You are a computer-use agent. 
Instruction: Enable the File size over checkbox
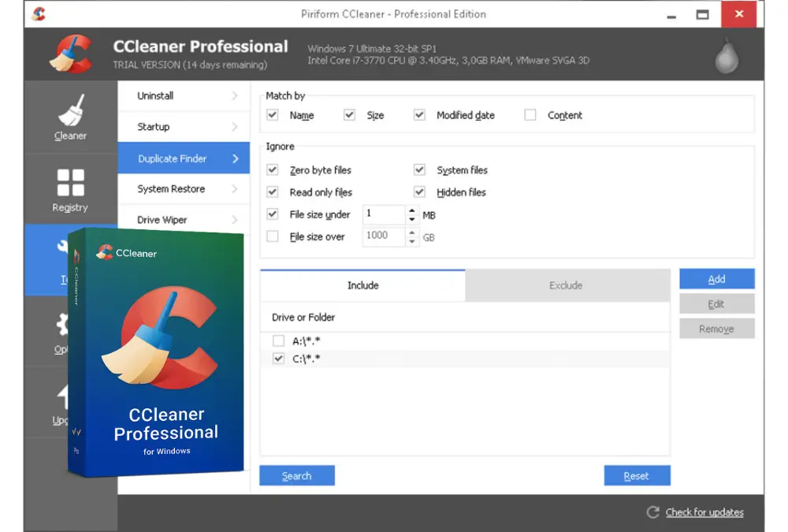tap(273, 236)
